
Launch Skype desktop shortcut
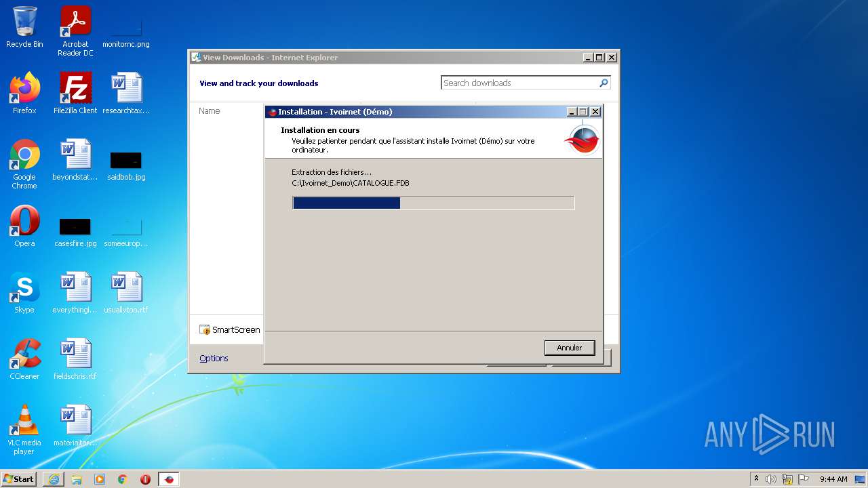(x=24, y=293)
